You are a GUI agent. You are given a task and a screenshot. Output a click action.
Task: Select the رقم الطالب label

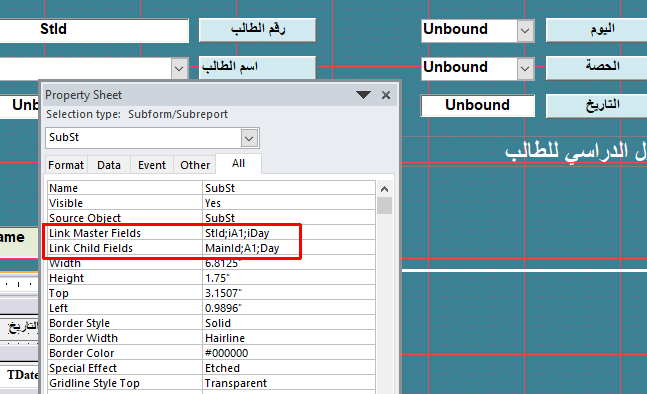257,30
